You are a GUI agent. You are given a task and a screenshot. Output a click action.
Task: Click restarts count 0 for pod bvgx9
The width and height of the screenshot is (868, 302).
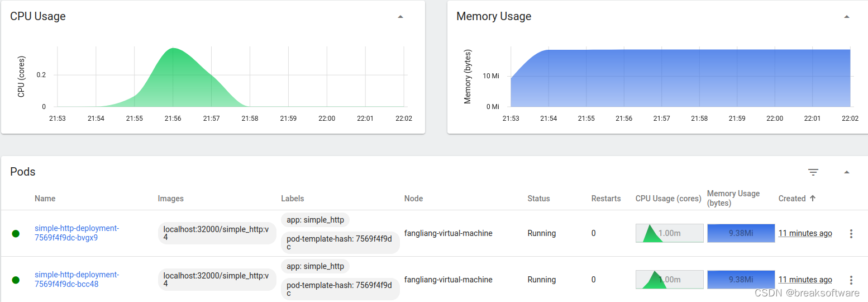tap(594, 233)
